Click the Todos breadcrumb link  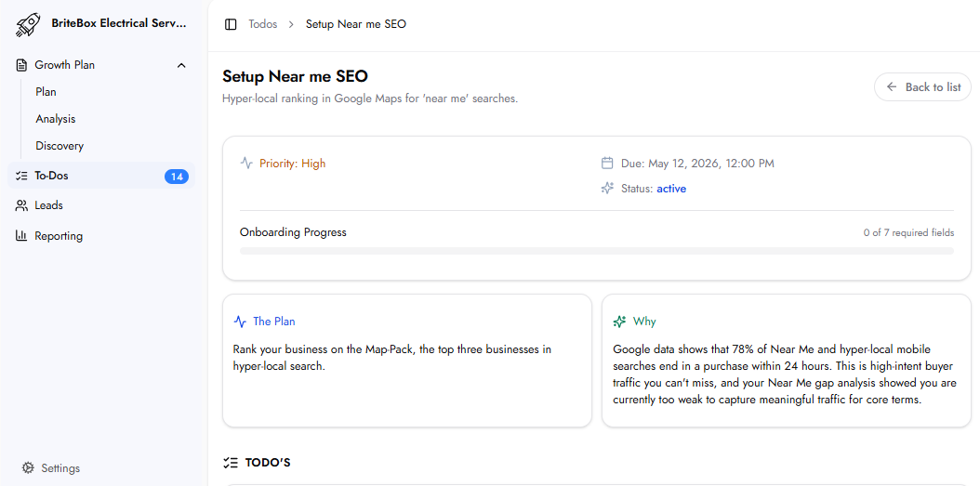pos(263,24)
